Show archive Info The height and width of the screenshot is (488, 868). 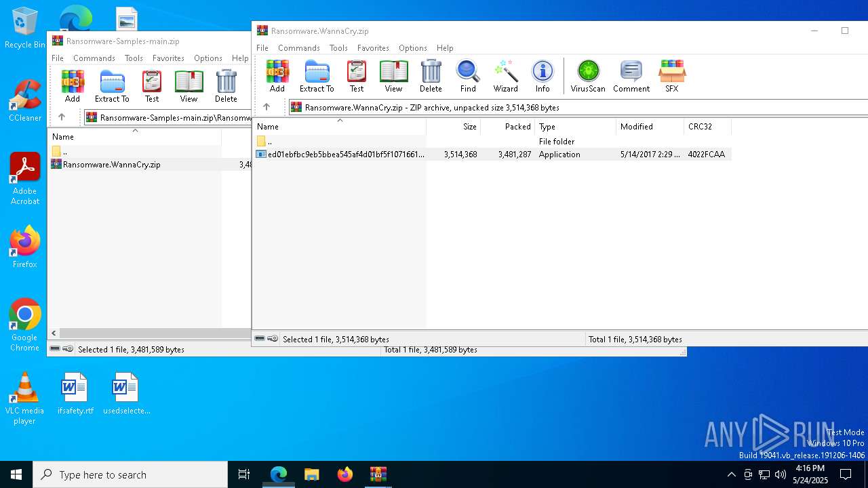[x=542, y=76]
